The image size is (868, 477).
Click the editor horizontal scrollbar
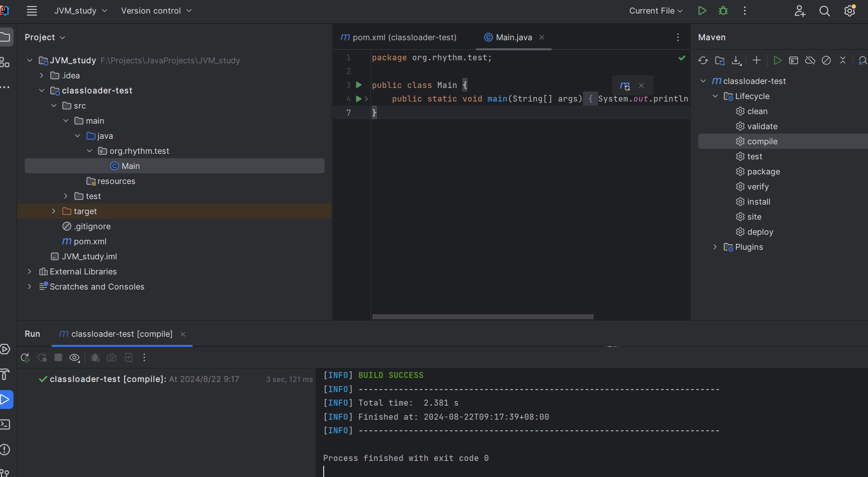483,317
